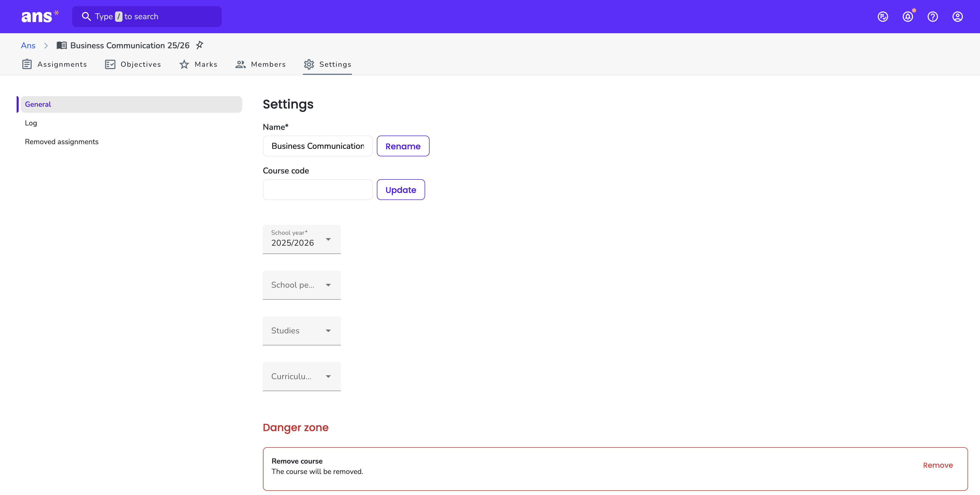Select Removed assignments in sidebar
The width and height of the screenshot is (980, 495).
pyautogui.click(x=62, y=142)
